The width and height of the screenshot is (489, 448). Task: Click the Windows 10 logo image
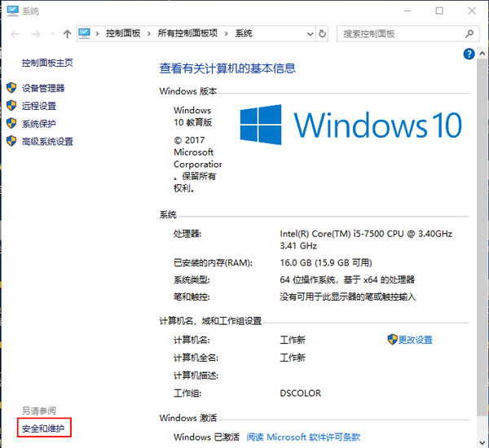(x=350, y=125)
